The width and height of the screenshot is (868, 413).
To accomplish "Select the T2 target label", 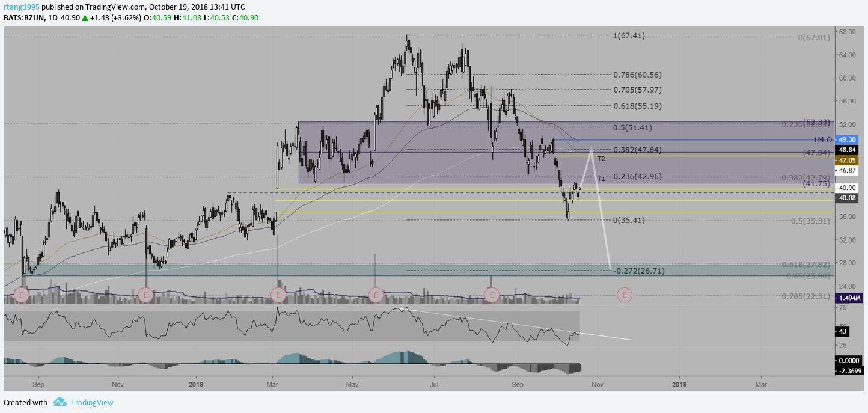I will 602,159.
